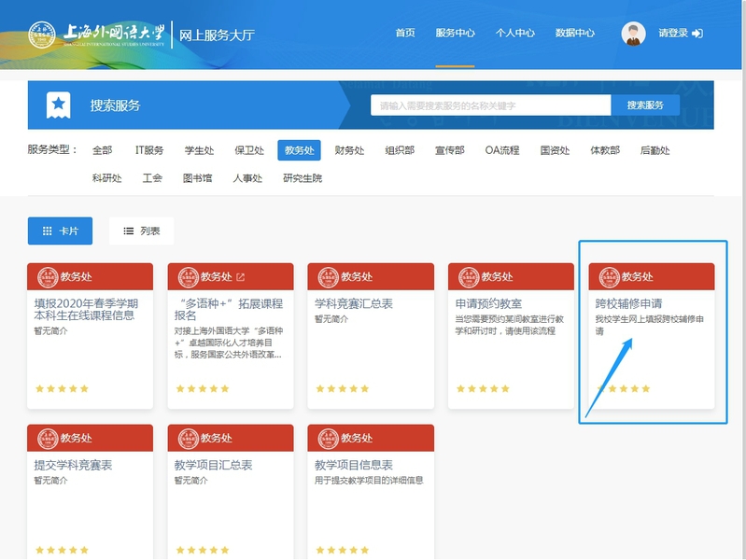Click the service name search input field
Screen dimensions: 746x560
[492, 105]
